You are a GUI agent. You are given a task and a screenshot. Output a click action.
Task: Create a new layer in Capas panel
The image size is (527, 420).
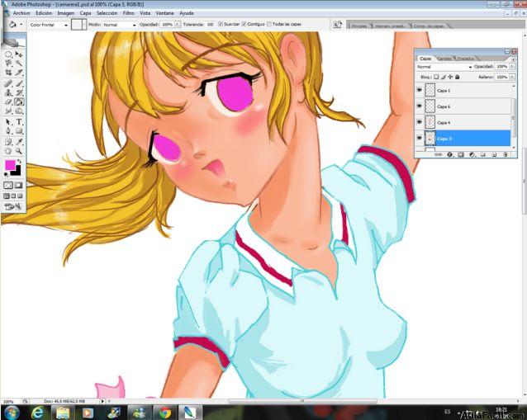(x=494, y=155)
